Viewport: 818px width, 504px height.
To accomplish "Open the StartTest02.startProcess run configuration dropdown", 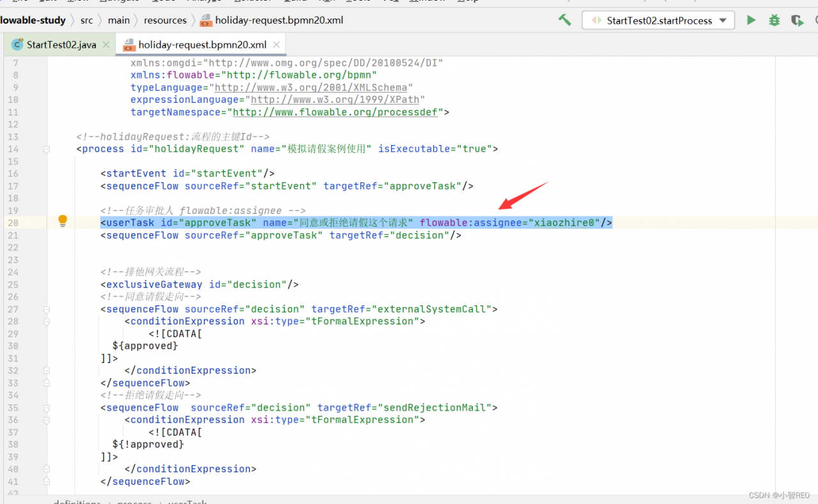I will (658, 20).
